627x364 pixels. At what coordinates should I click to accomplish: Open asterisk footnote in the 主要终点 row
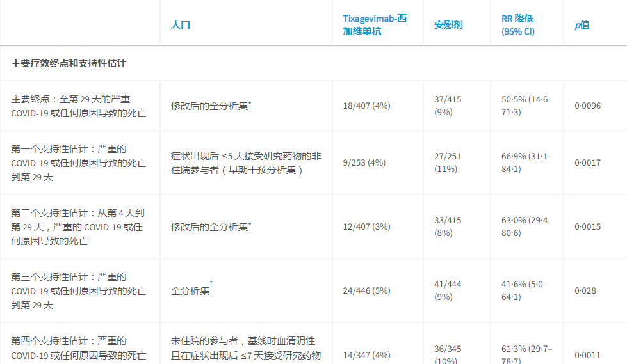click(x=250, y=102)
